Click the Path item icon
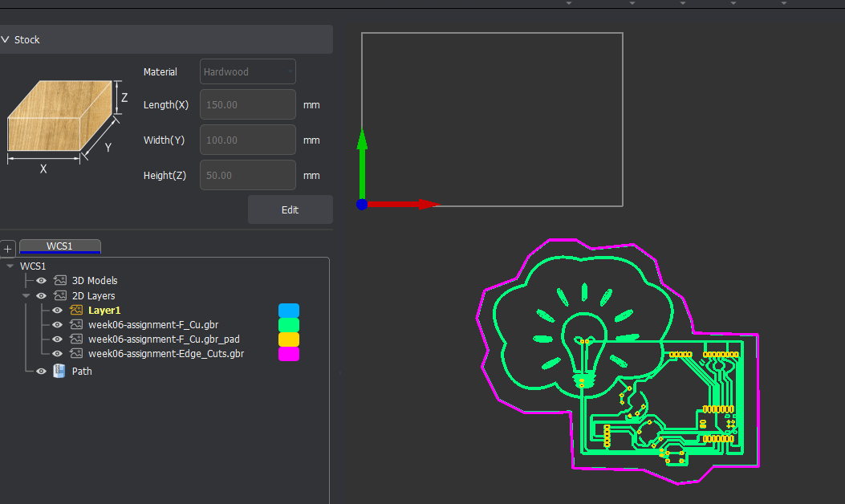Viewport: 845px width, 504px height. pos(59,371)
